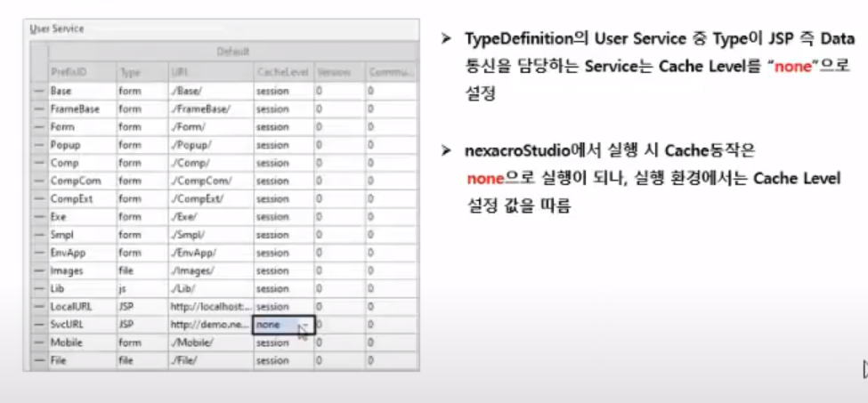This screenshot has height=403, width=868.
Task: Click the ./Base/ URL cell
Action: point(211,92)
